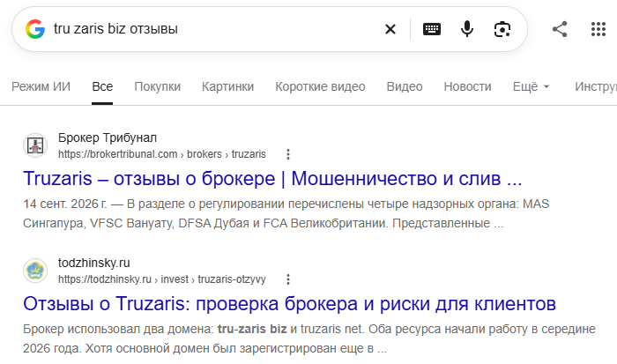617x364 pixels.
Task: Click the Google logo in the search bar
Action: coord(35,29)
